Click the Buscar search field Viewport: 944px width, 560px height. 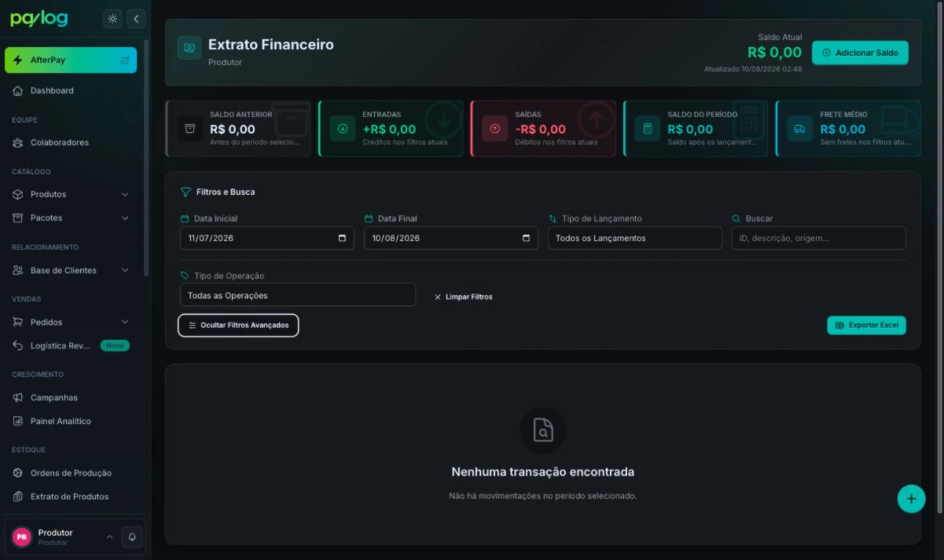pos(819,238)
